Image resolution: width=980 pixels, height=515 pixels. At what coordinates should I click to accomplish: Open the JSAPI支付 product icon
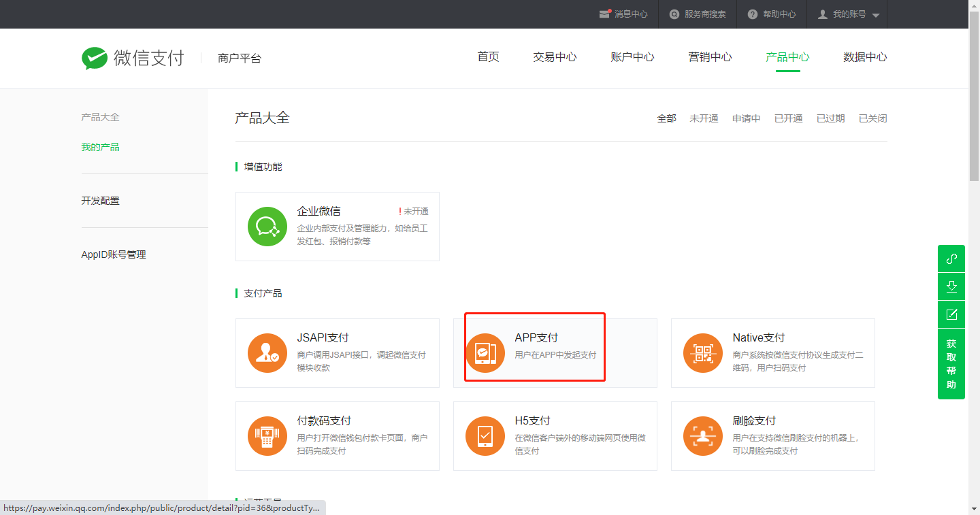click(267, 353)
